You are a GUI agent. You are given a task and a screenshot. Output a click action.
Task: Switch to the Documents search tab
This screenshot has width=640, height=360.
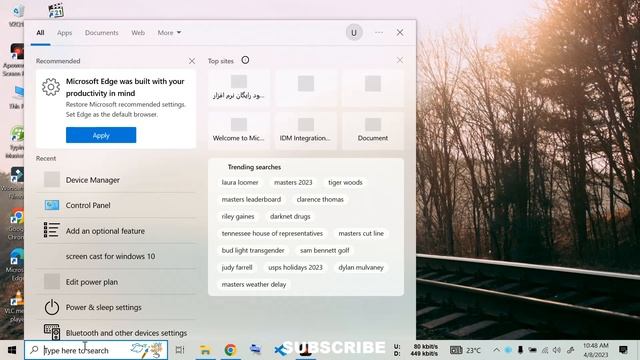coord(101,33)
